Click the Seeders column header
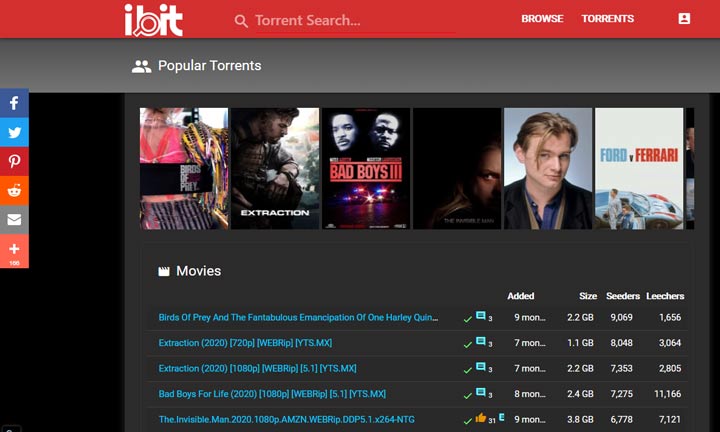 tap(623, 296)
